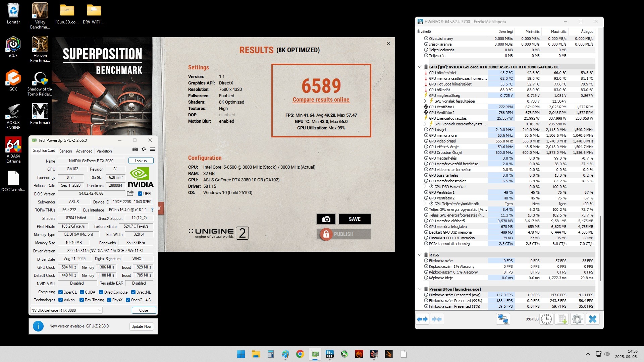This screenshot has width=644, height=362.
Task: Open HWiNFO settings gear icon
Action: tap(577, 319)
